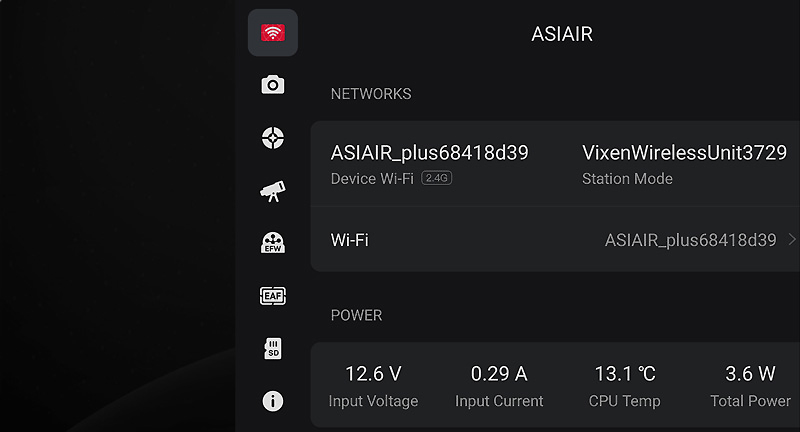Screen dimensions: 800x432
Task: Click the Station Mode label
Action: tap(627, 179)
